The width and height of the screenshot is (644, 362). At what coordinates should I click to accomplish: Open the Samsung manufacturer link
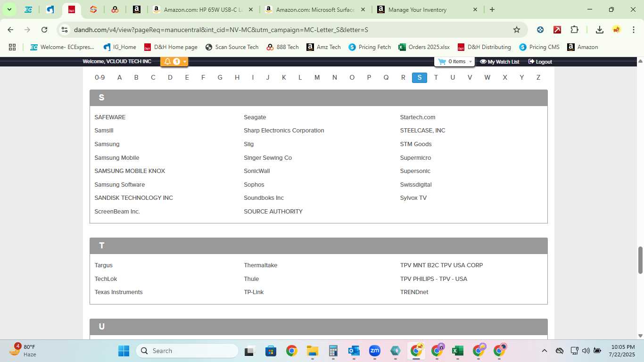(x=107, y=144)
